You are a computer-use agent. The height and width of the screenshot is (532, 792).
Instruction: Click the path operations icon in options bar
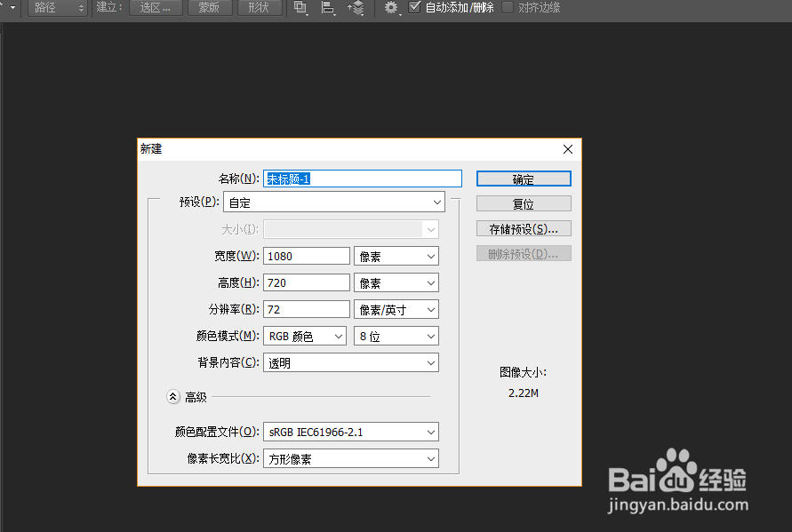300,8
